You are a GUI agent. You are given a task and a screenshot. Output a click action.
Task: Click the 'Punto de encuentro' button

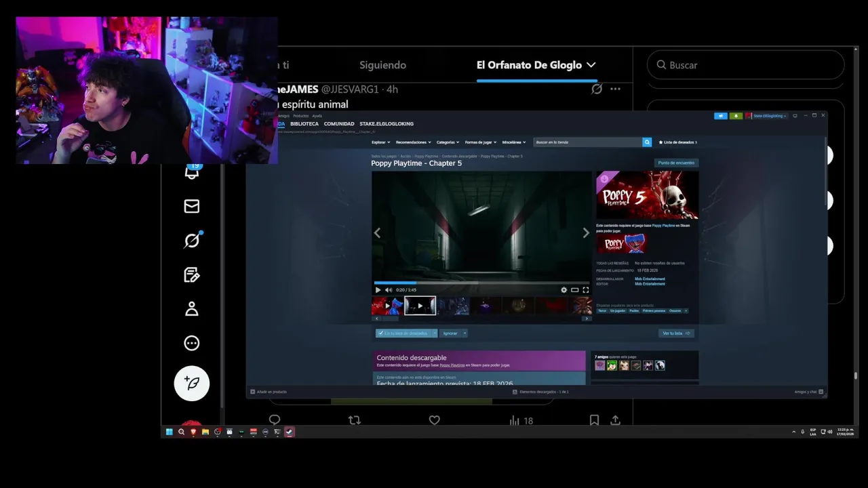pos(676,163)
